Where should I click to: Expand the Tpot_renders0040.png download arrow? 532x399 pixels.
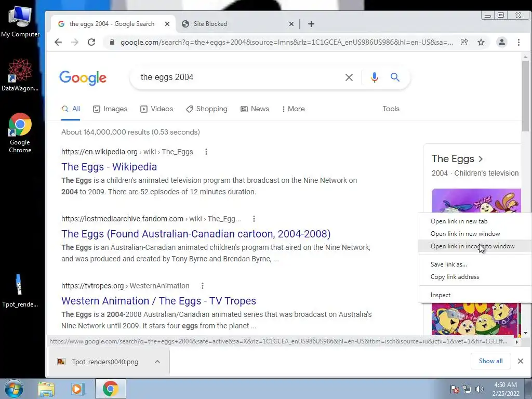point(157,362)
